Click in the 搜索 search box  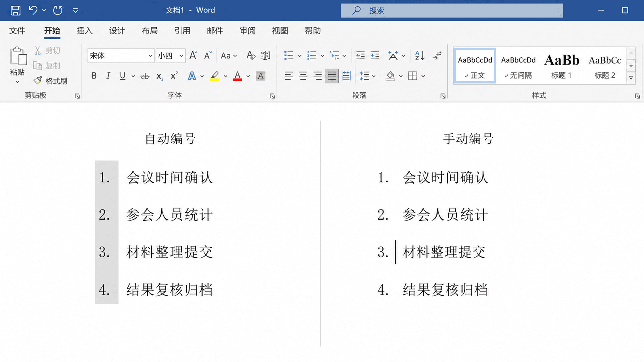click(452, 11)
